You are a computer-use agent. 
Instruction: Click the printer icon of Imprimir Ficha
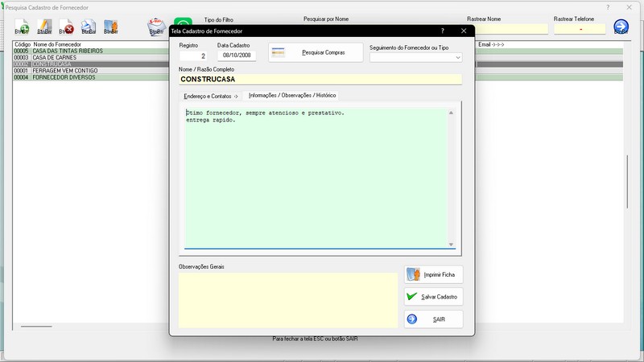point(413,274)
